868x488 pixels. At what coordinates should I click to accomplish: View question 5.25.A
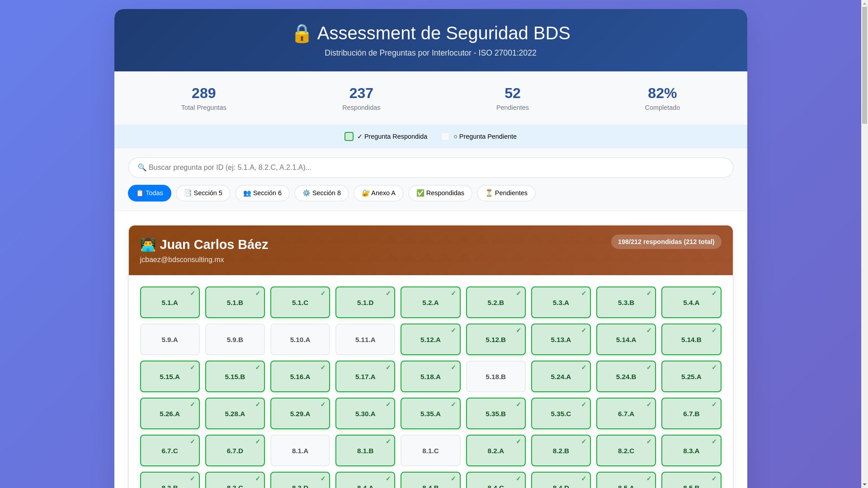pyautogui.click(x=691, y=376)
